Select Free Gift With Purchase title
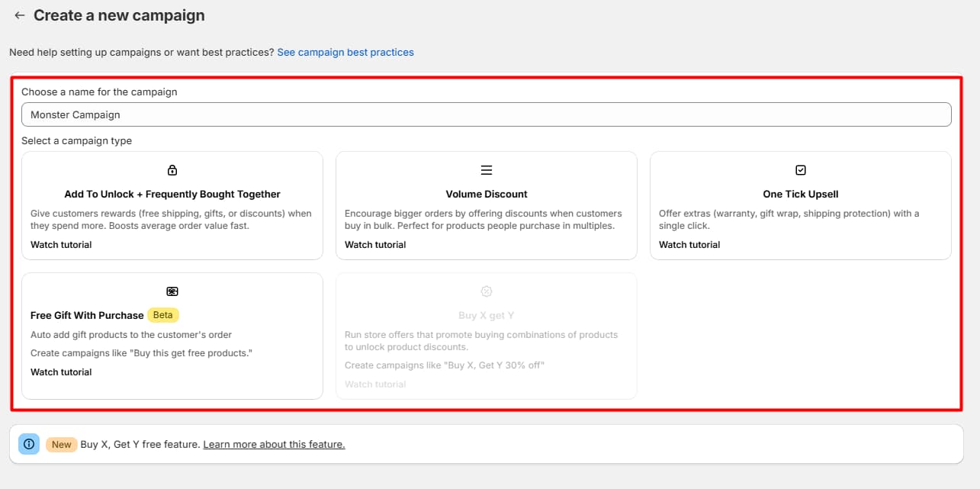The height and width of the screenshot is (489, 980). coord(87,315)
